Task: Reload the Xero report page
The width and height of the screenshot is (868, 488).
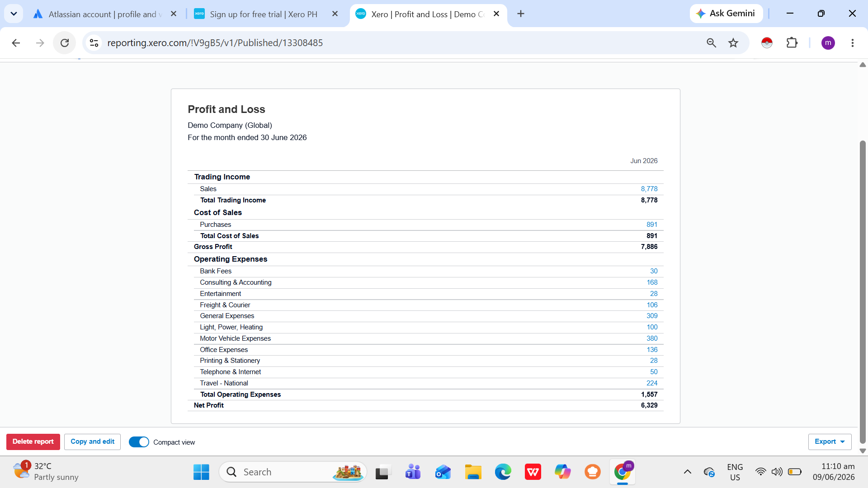Action: (x=65, y=43)
